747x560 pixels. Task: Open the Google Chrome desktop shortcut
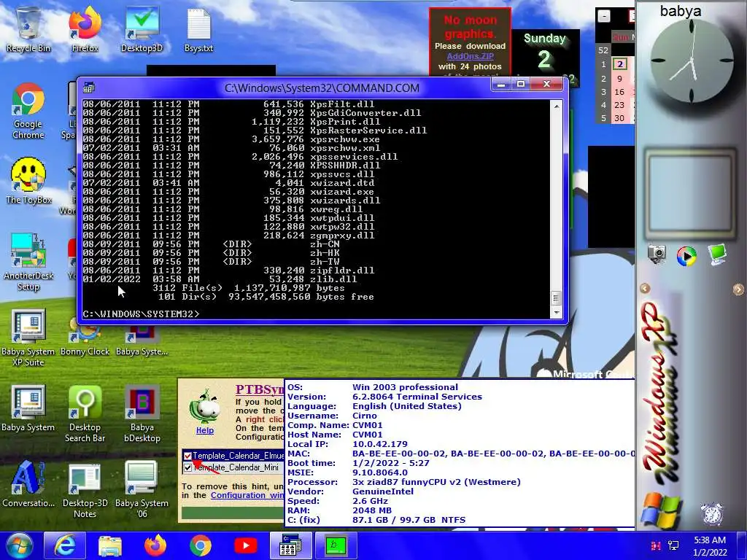tap(28, 111)
